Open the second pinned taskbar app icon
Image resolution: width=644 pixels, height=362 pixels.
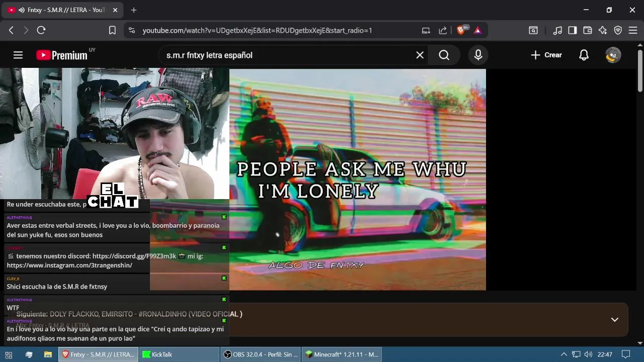click(29, 354)
